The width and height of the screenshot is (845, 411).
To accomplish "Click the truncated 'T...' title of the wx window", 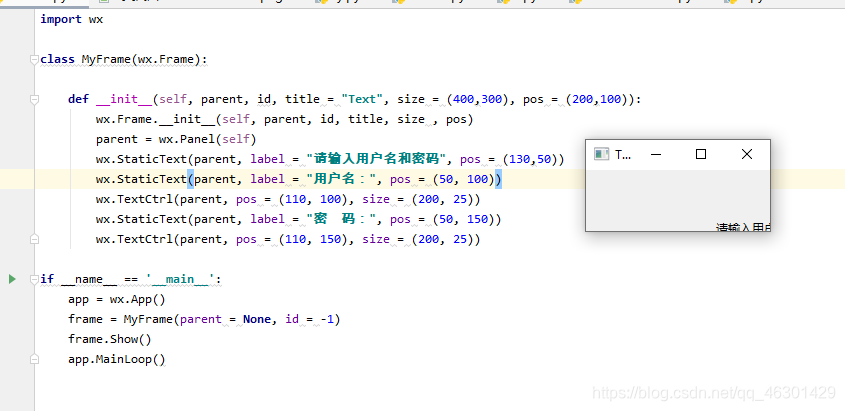I will pos(622,155).
